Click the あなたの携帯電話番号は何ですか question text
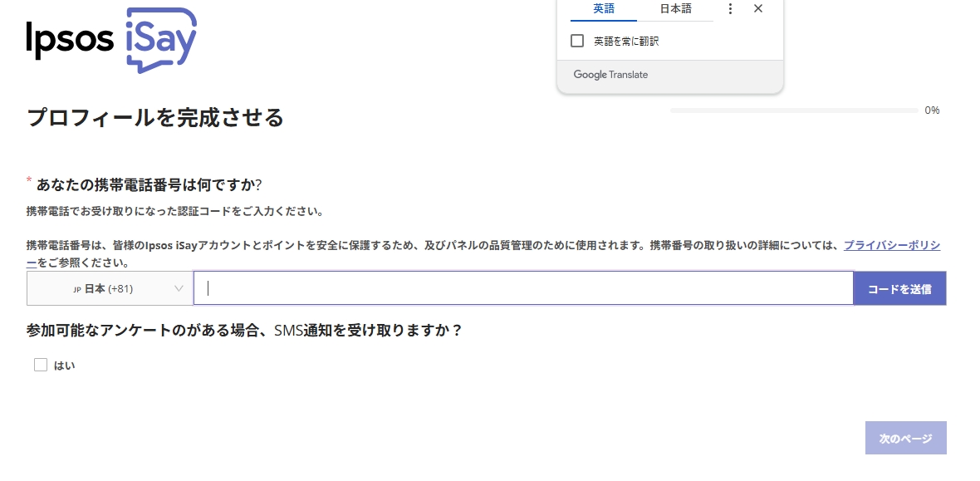Image resolution: width=980 pixels, height=481 pixels. tap(149, 184)
